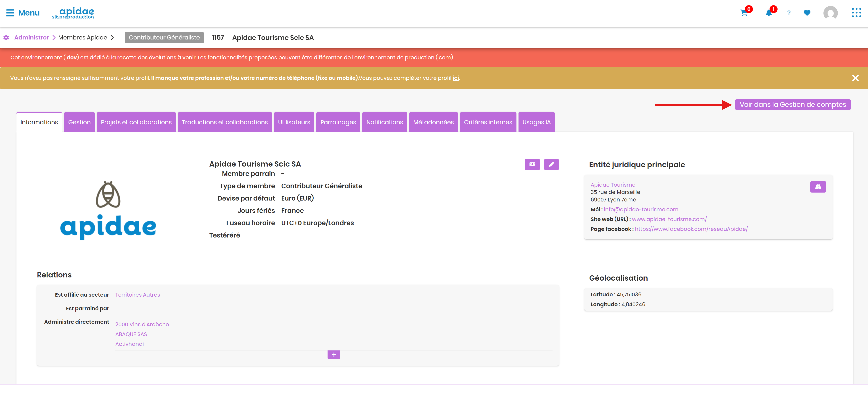Viewport: 868px width, 402px height.
Task: Click the Administrer gear icon
Action: tap(6, 37)
